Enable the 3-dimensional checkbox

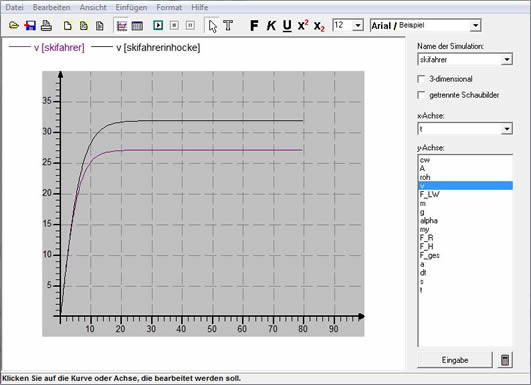coord(421,79)
